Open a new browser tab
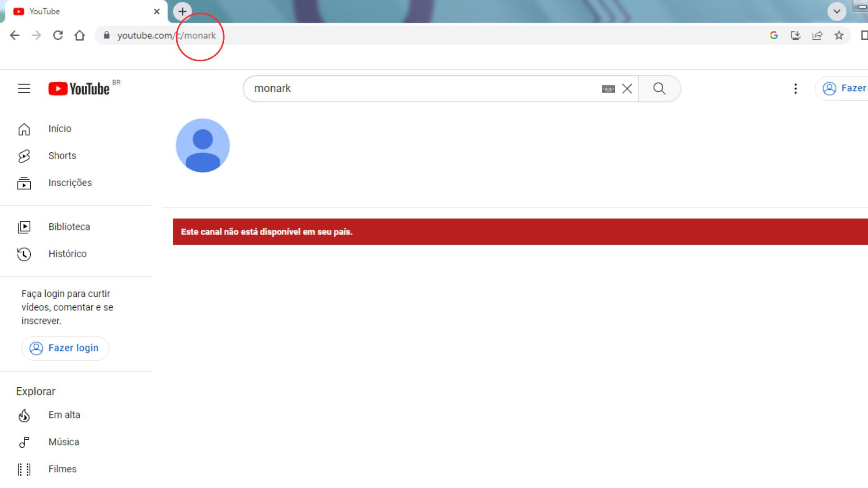Image resolution: width=868 pixels, height=488 pixels. coord(182,11)
